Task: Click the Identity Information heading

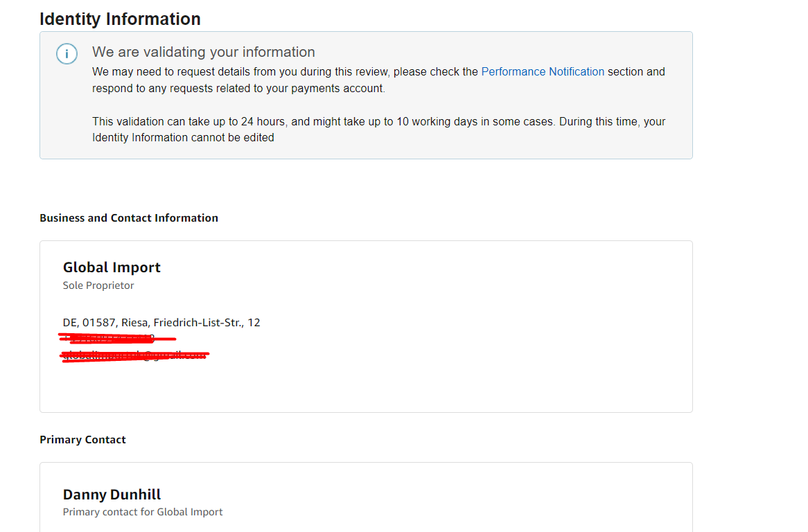Action: (120, 19)
